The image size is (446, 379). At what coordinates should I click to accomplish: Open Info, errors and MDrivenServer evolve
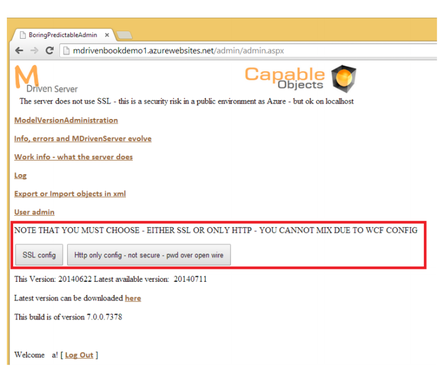pos(83,139)
